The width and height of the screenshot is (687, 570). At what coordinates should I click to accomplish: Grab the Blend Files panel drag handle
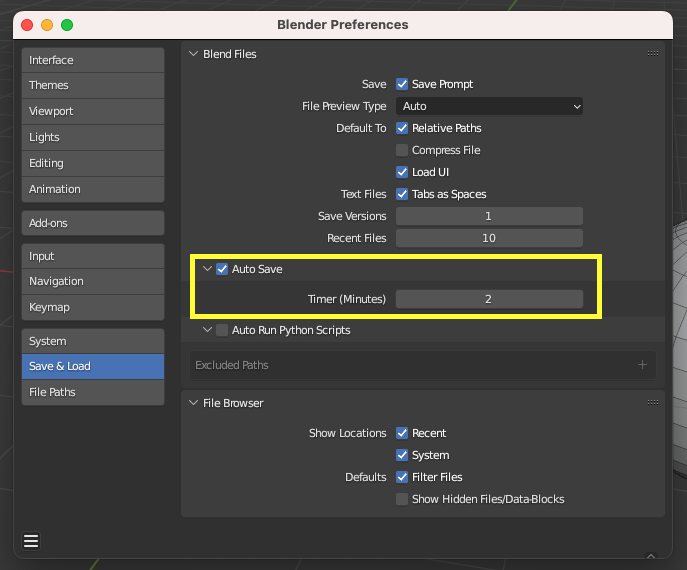pyautogui.click(x=653, y=53)
